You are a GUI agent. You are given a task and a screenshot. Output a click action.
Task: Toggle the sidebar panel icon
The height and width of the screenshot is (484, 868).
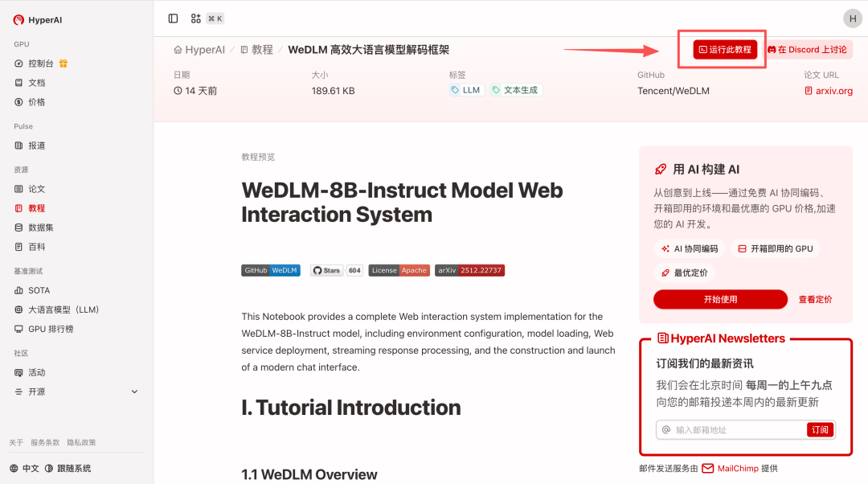[x=173, y=18]
